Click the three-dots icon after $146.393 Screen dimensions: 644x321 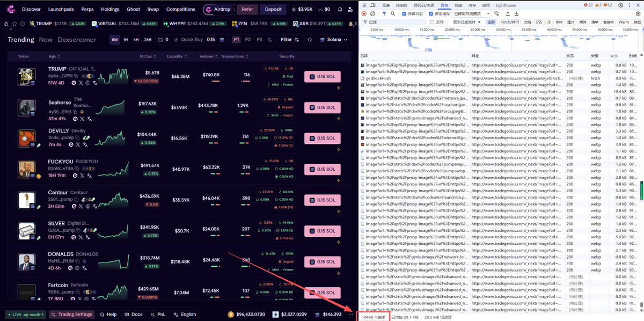point(350,315)
